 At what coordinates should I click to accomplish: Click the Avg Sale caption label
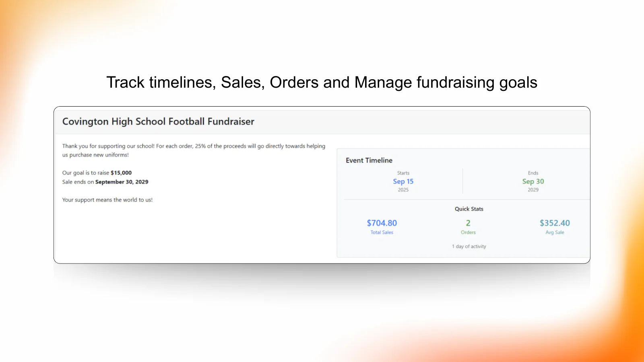tap(555, 232)
